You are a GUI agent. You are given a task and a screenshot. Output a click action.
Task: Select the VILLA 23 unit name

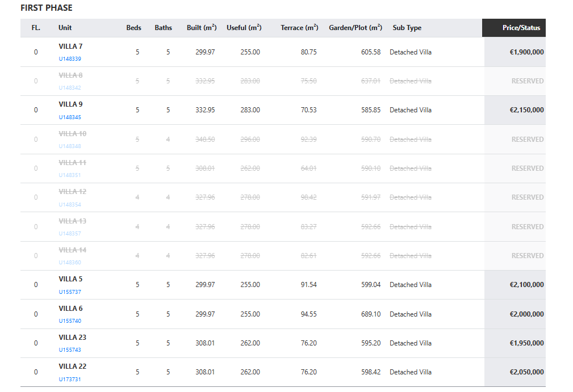point(72,338)
